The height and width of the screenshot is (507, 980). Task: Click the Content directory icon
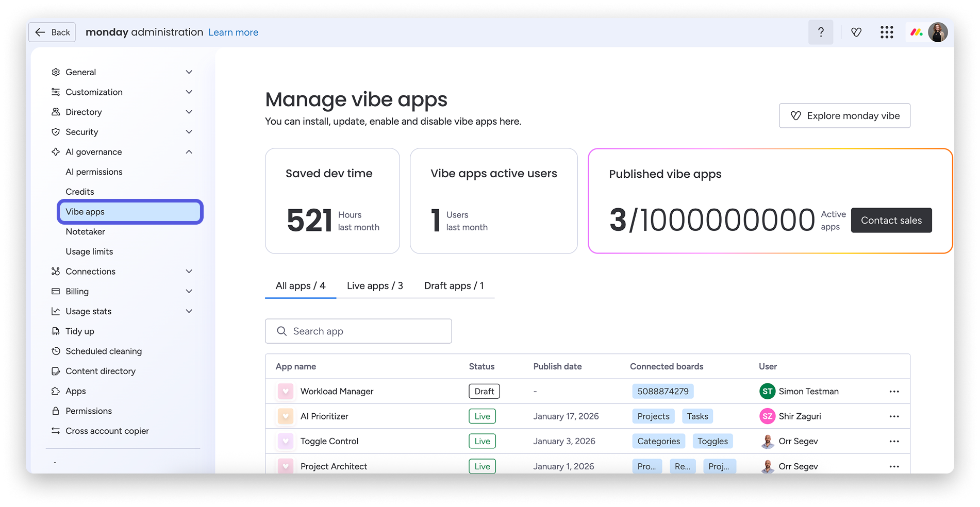(56, 371)
